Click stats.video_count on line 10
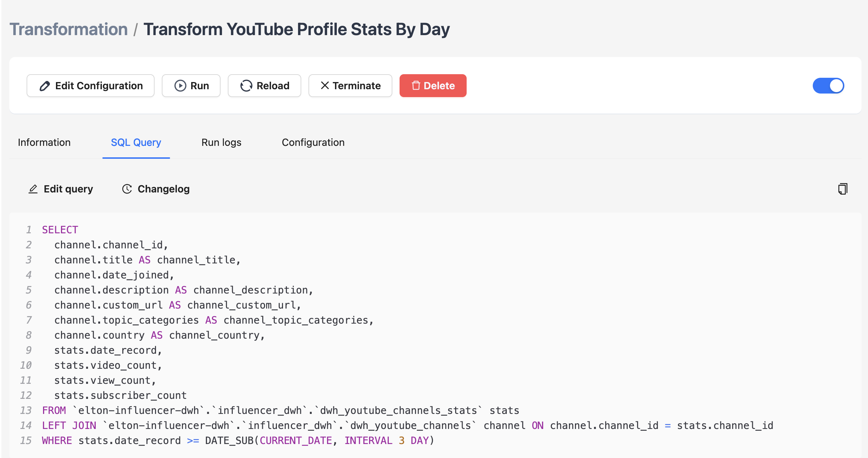This screenshot has height=458, width=868. tap(108, 365)
